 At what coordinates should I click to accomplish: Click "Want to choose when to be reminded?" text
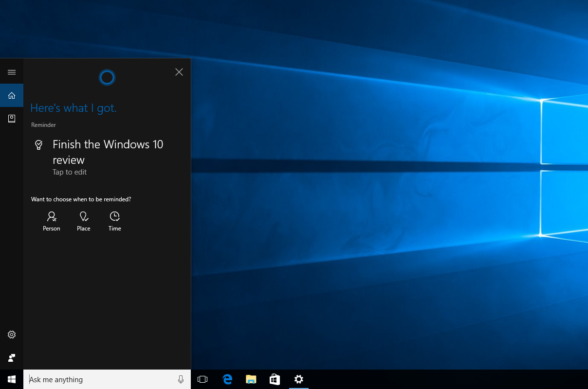[x=81, y=199]
